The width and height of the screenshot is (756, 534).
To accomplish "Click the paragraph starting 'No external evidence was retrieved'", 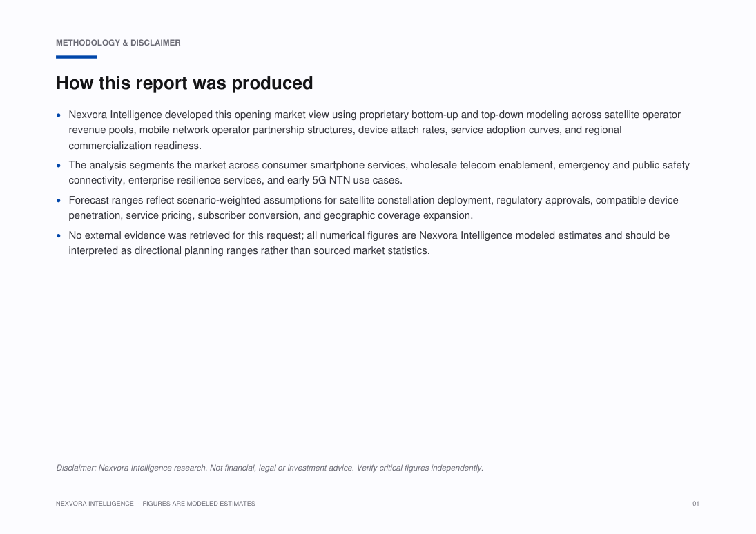I will 369,243.
